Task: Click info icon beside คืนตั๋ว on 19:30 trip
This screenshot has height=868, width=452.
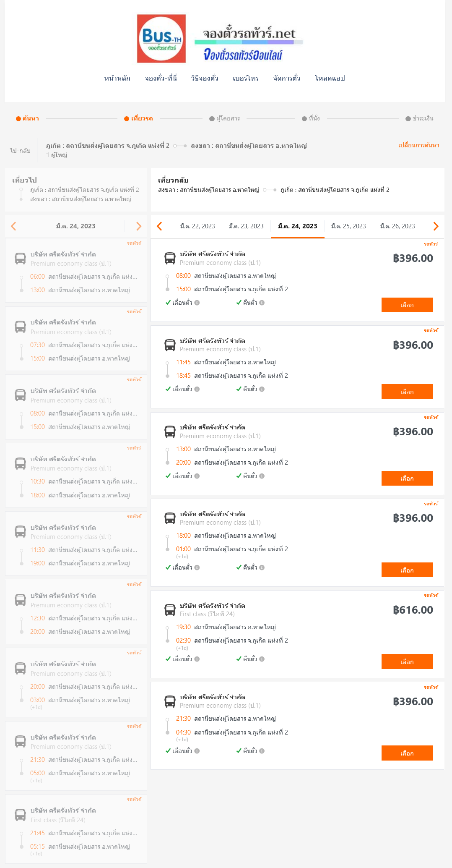Action: click(x=262, y=659)
